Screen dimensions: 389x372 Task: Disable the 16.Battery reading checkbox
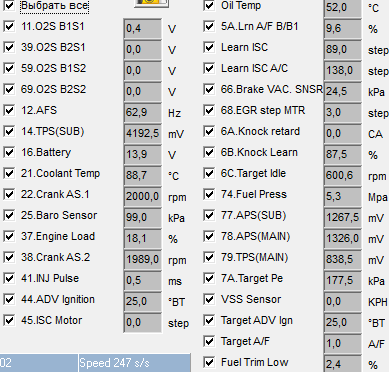point(9,152)
